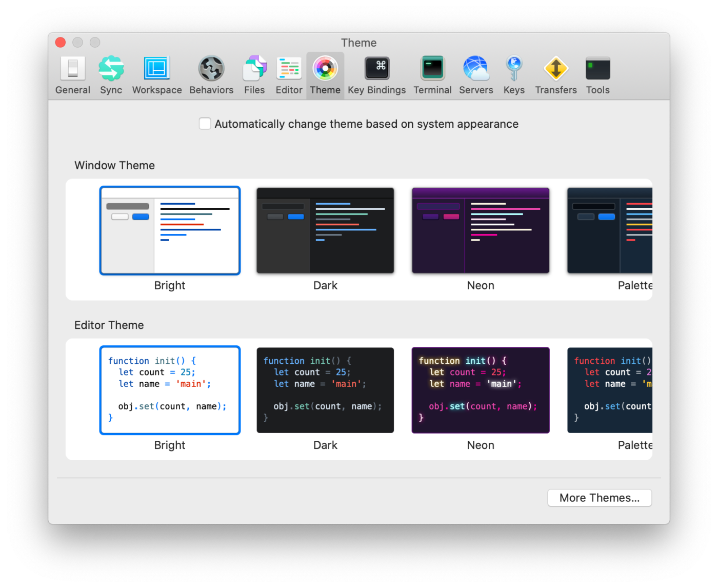
Task: Select the Theme toolbar tab
Action: 325,75
